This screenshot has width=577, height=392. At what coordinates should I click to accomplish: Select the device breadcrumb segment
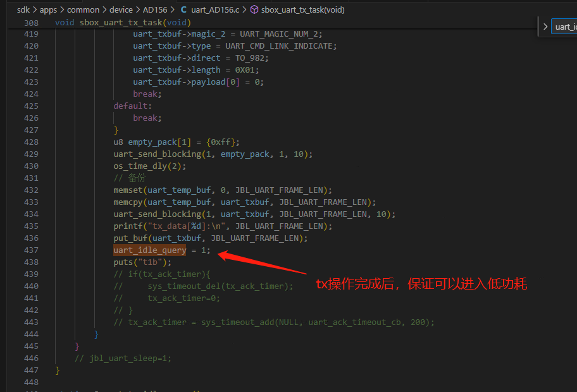(x=121, y=9)
